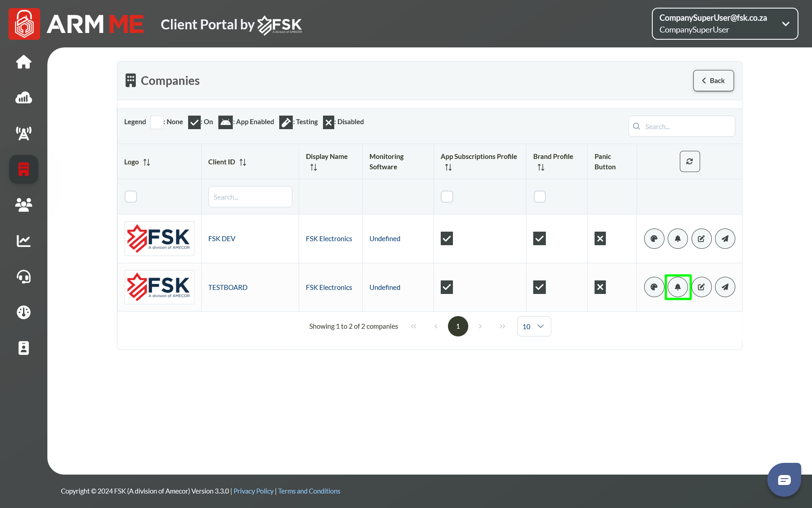The width and height of the screenshot is (812, 508).
Task: Open the headset support sidebar icon
Action: (23, 276)
